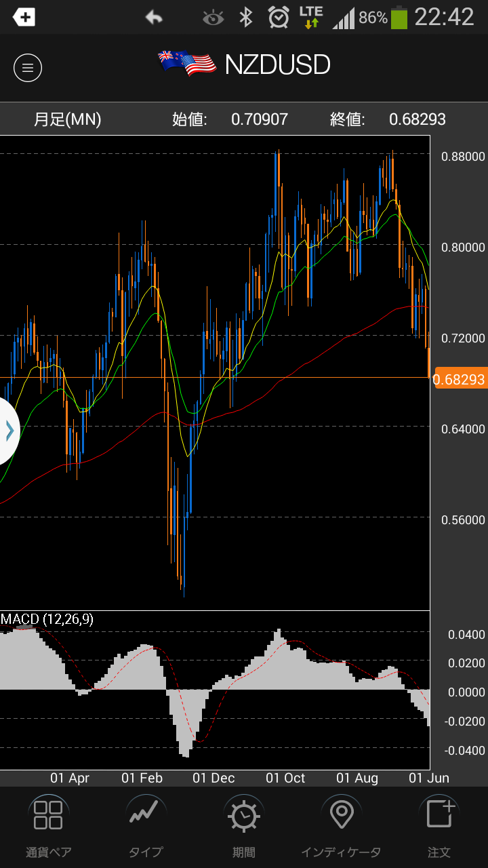Tap the LTE data indicator

coord(311,17)
